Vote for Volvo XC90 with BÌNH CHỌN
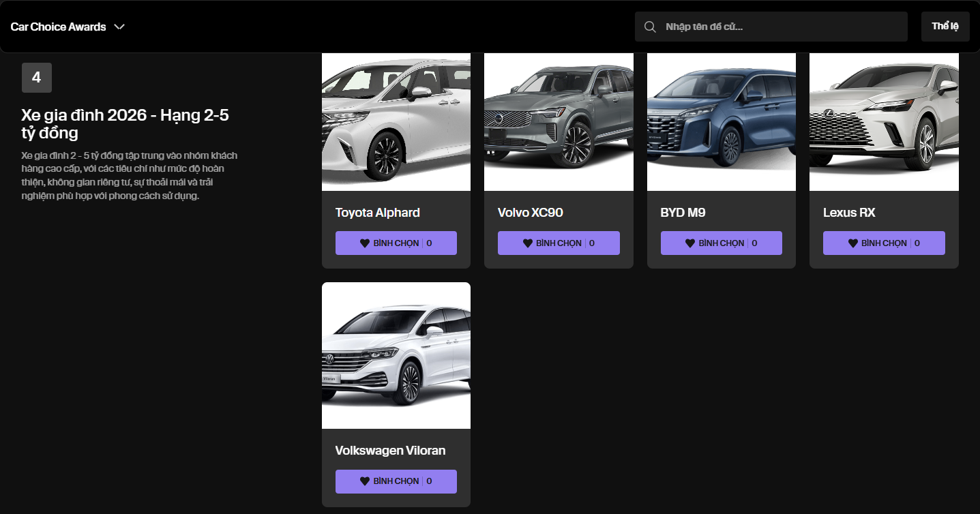 click(559, 243)
